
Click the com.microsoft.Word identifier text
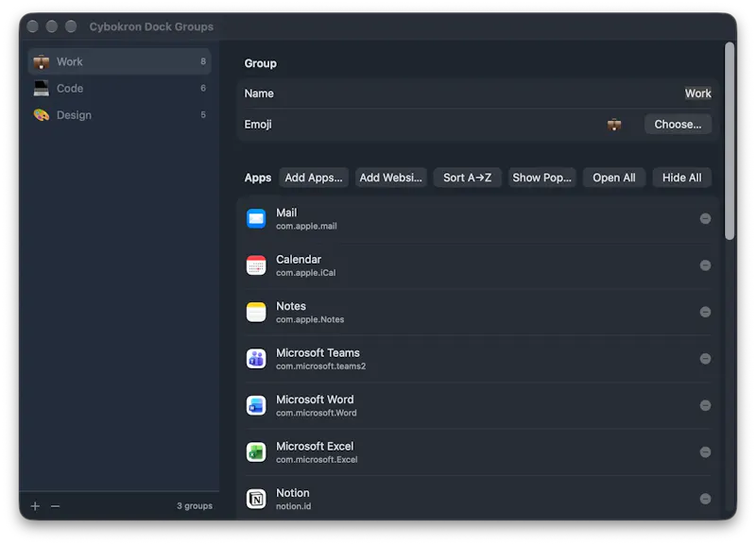pyautogui.click(x=317, y=413)
